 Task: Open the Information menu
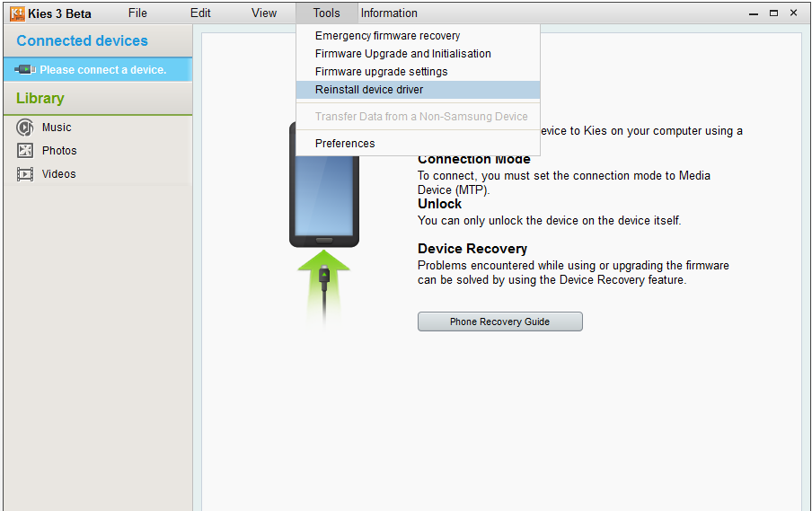coord(389,13)
